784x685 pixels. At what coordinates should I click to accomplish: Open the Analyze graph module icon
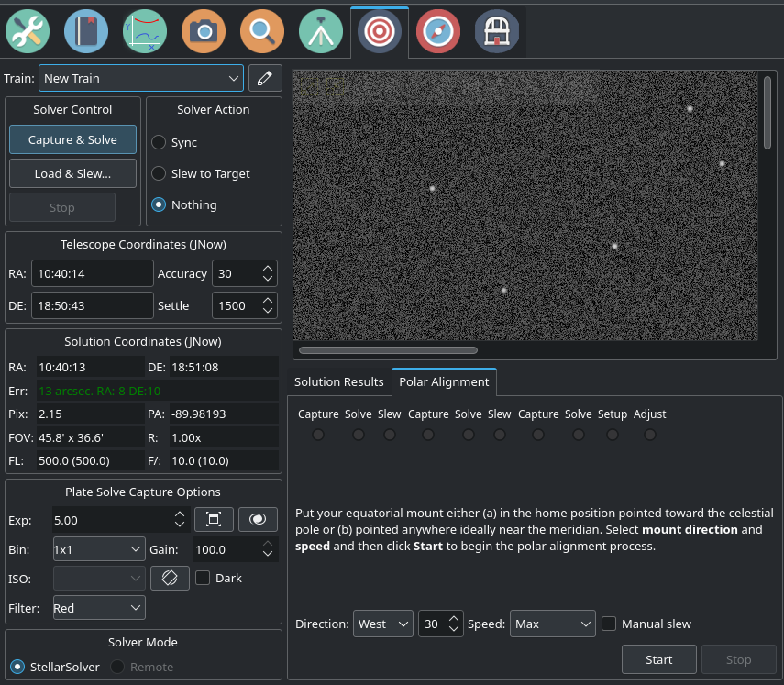coord(145,31)
